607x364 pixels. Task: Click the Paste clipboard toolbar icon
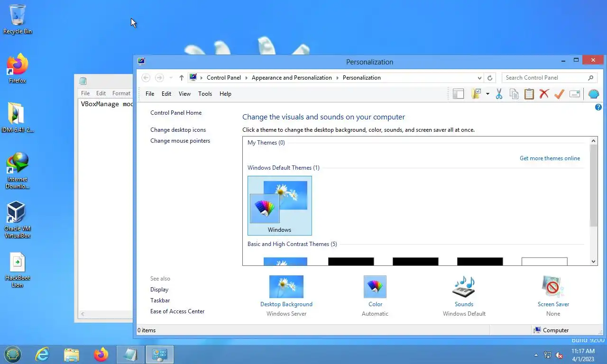click(529, 94)
